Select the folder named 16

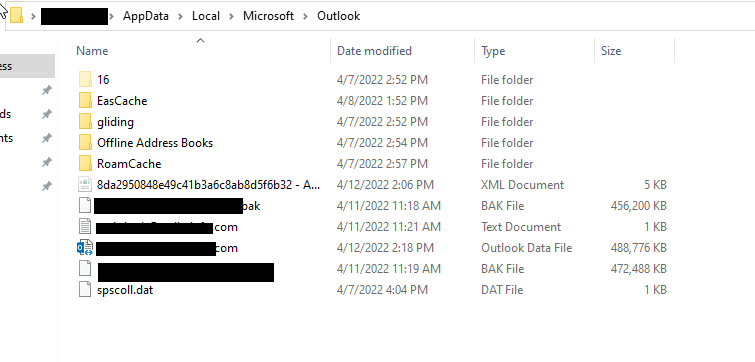pos(103,79)
